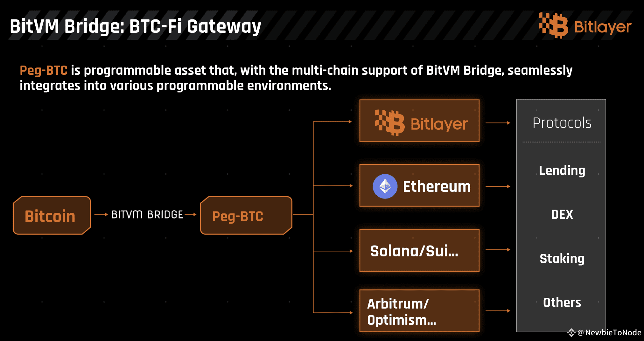Click the Ethereum diamond icon
The image size is (644, 341).
pos(385,186)
